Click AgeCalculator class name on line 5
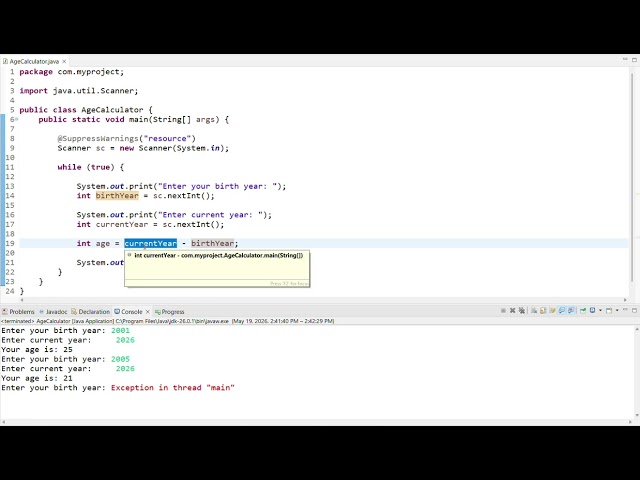This screenshot has width=640, height=480. (x=112, y=110)
